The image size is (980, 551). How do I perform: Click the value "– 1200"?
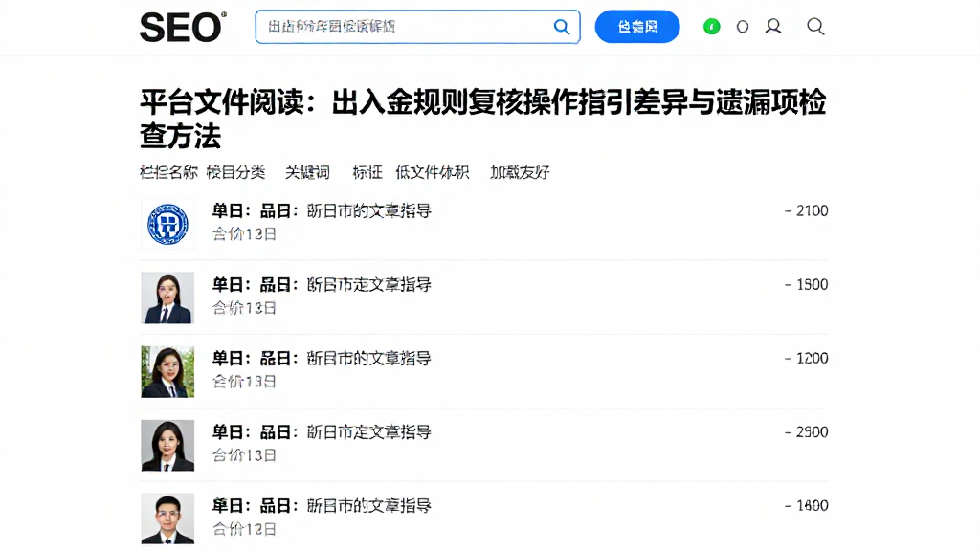806,359
